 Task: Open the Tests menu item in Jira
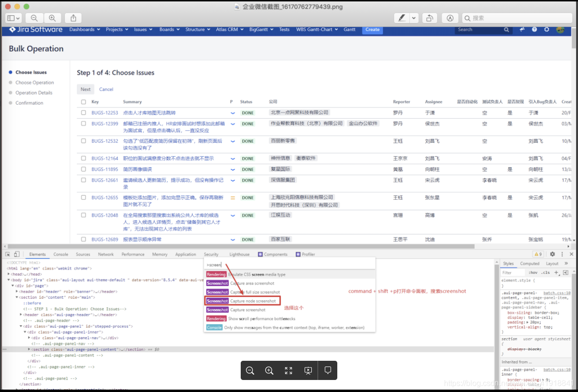tap(284, 29)
